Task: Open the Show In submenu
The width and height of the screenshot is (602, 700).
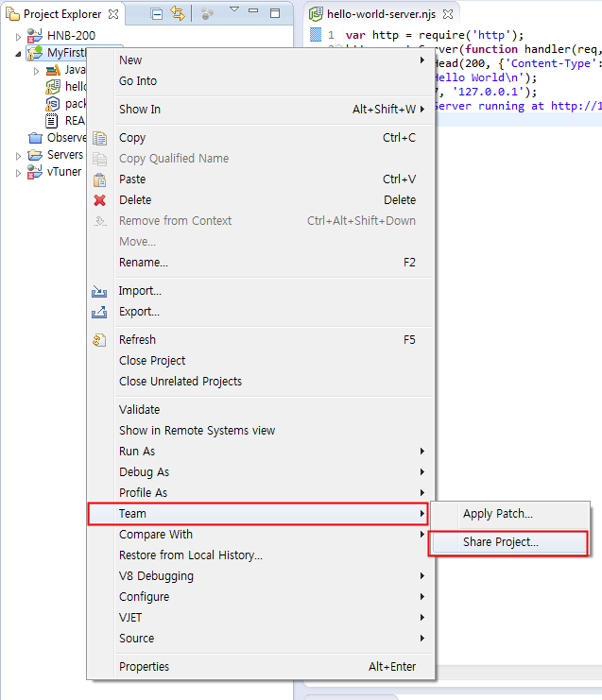Action: point(261,110)
